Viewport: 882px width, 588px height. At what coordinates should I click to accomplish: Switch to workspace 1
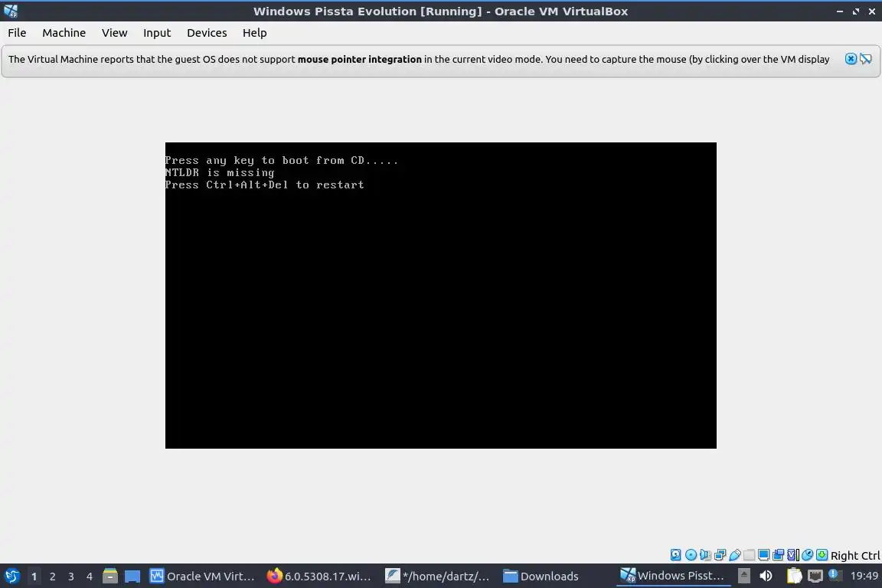point(34,577)
